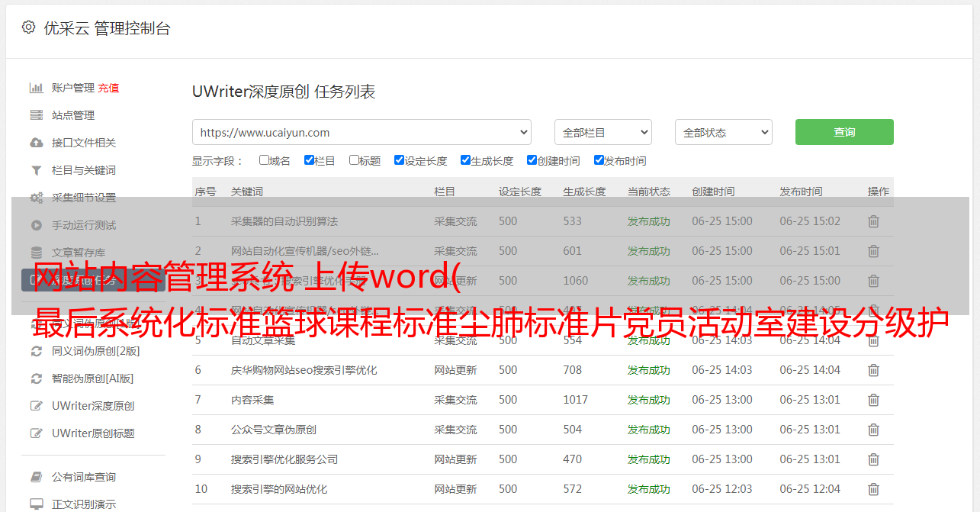The image size is (980, 512).
Task: Go to 智能伪原创[AI版] menu item
Action: 92,378
